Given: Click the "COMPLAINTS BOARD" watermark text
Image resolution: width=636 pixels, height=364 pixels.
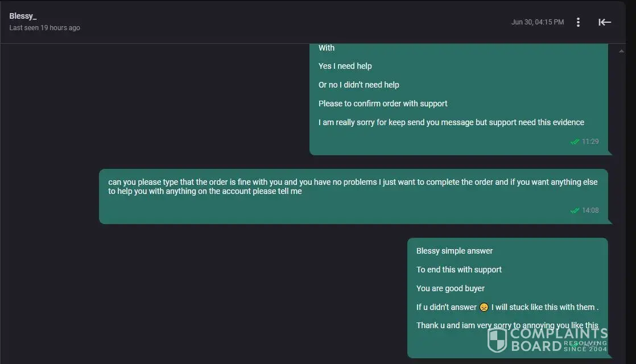Looking at the screenshot, I should [557, 339].
